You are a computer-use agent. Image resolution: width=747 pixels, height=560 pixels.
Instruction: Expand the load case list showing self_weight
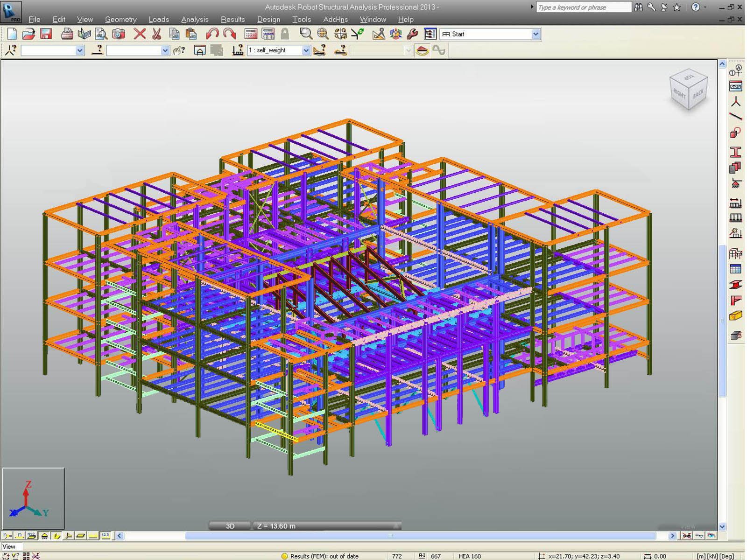point(306,50)
